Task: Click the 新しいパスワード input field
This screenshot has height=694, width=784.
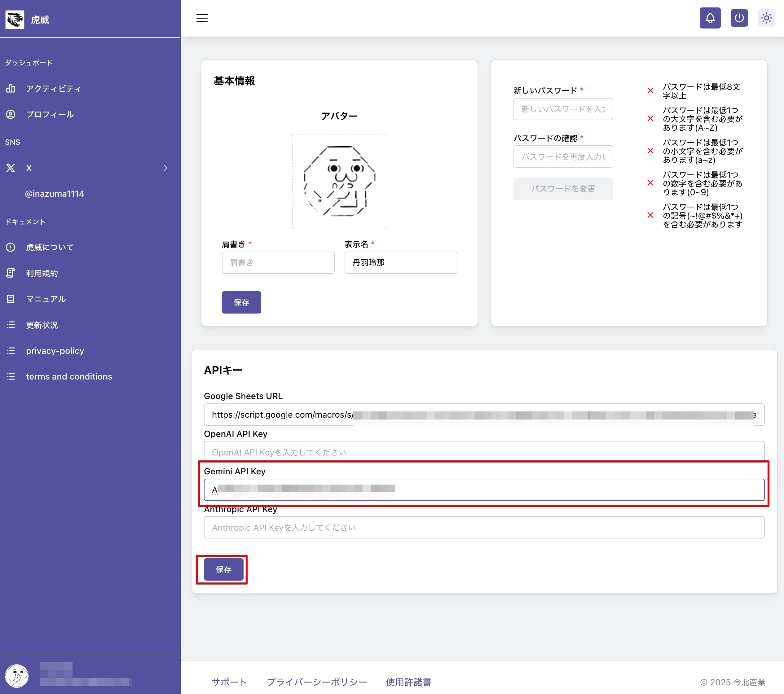Action: (x=563, y=109)
